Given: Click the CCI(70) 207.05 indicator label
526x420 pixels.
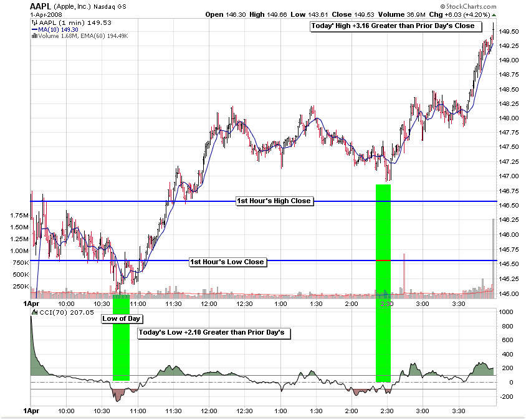Looking at the screenshot, I should [x=67, y=312].
